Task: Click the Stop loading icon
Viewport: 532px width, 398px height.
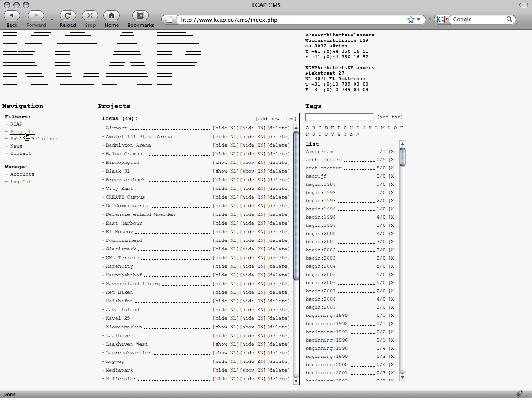Action: [x=90, y=15]
